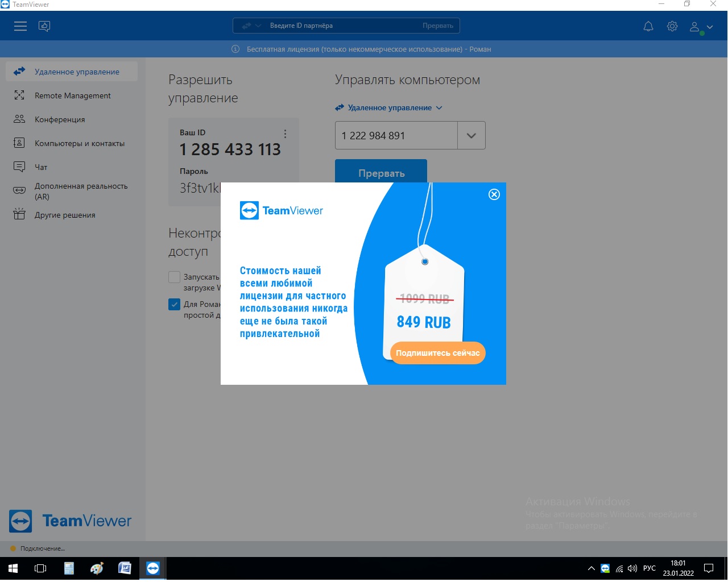This screenshot has height=582, width=728.
Task: Open the user account profile icon
Action: tap(695, 27)
